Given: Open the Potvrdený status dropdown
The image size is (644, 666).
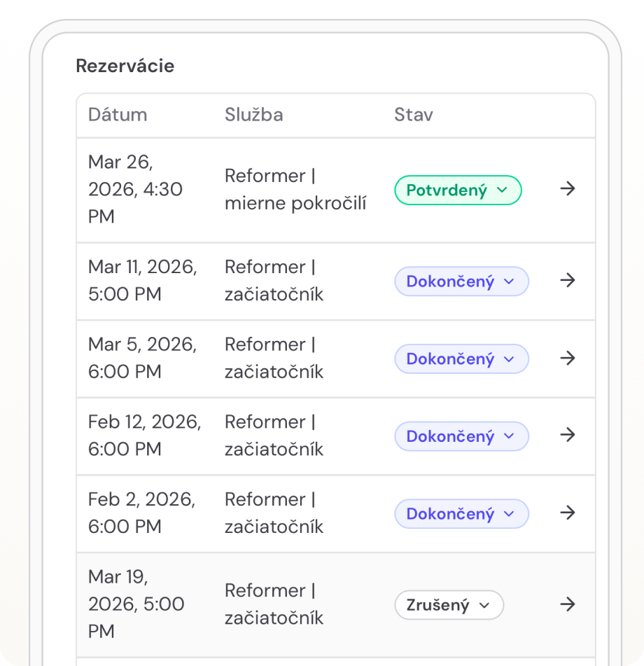Looking at the screenshot, I should (458, 190).
